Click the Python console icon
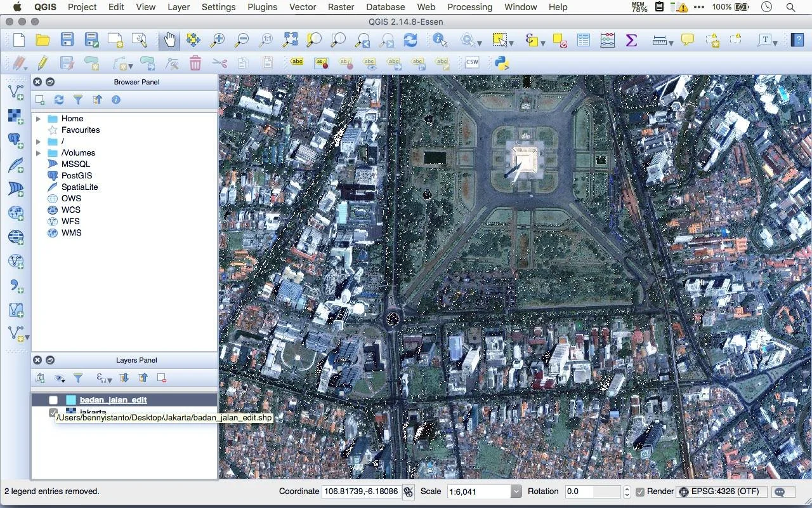The image size is (812, 508). [502, 63]
